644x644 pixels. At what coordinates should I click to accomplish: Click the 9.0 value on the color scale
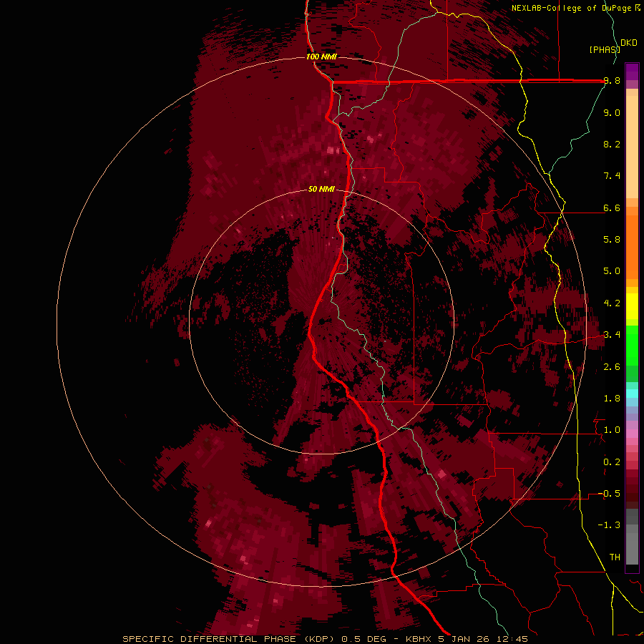tap(612, 112)
